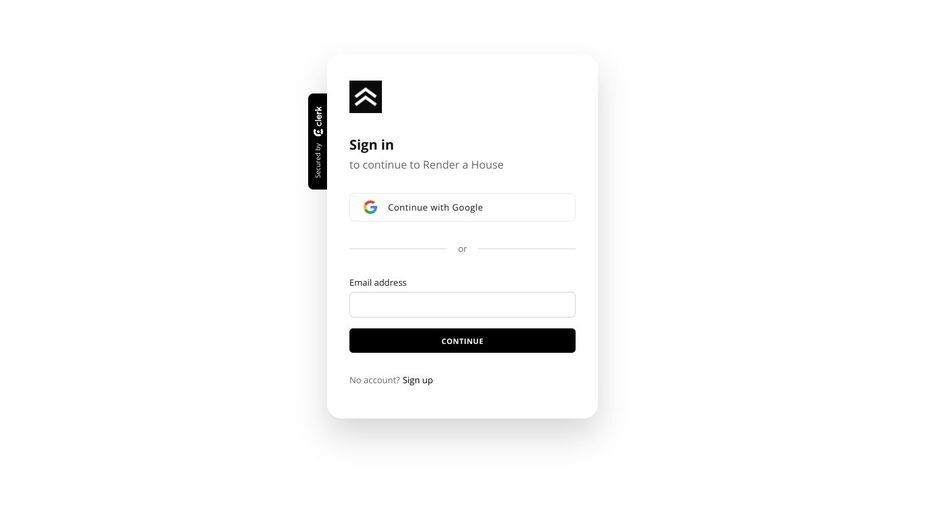Click the Google G icon
925x520 pixels.
click(370, 207)
